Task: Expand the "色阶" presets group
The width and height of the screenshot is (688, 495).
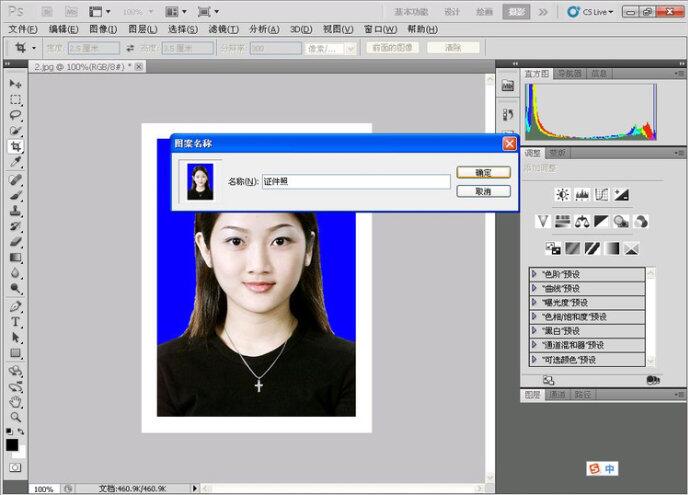Action: [535, 274]
